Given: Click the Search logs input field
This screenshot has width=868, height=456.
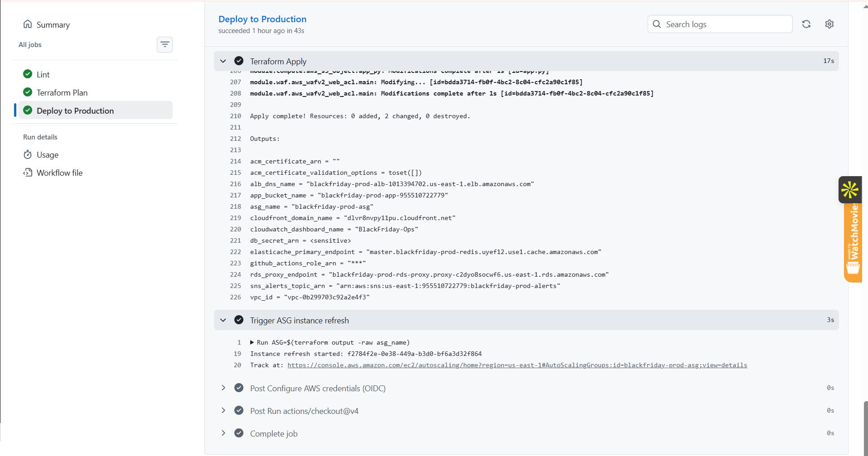Looking at the screenshot, I should (x=720, y=24).
